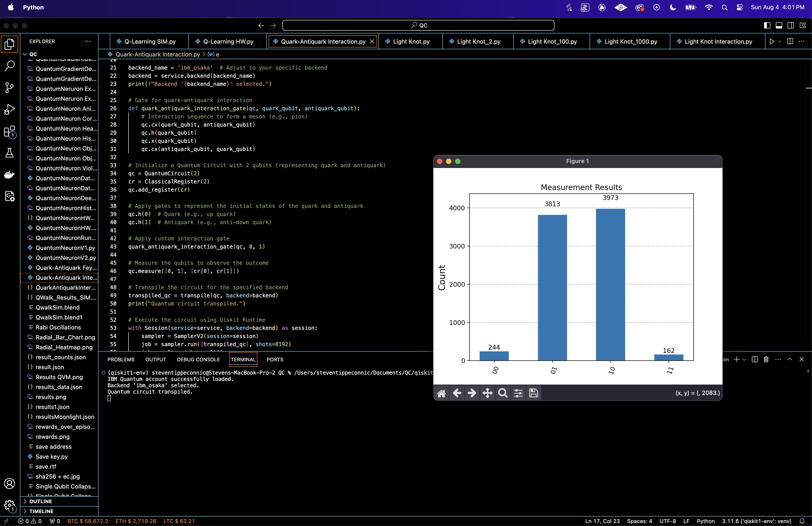
Task: Click UTF-8 encoding in status bar
Action: pos(667,521)
